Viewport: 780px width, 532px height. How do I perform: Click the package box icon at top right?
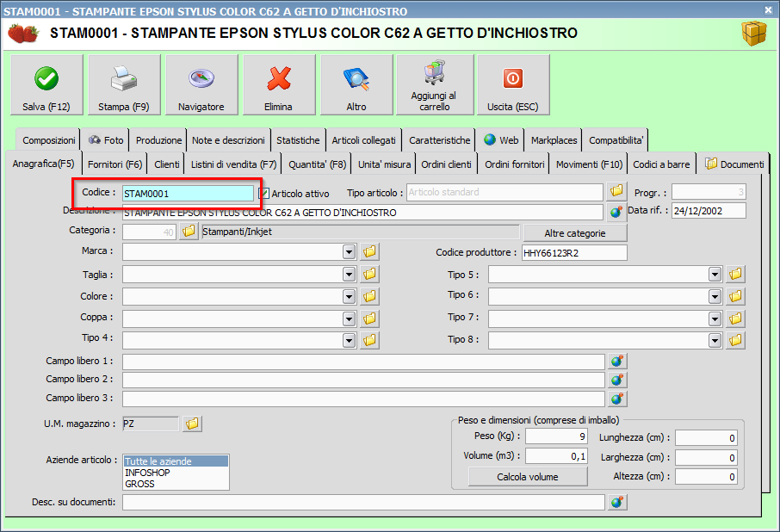tap(754, 34)
